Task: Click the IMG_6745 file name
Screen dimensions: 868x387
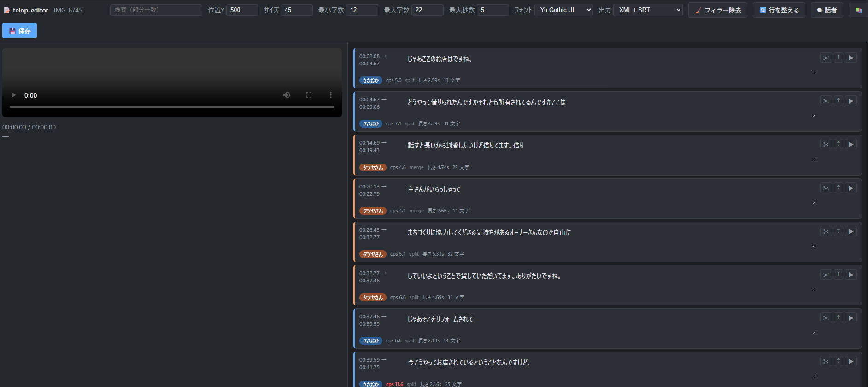Action: point(68,10)
